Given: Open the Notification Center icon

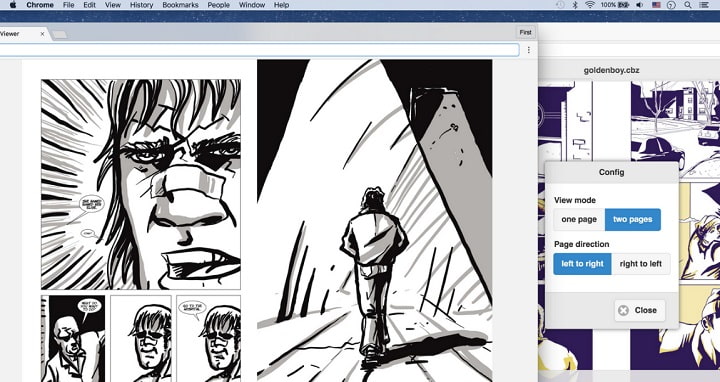Looking at the screenshot, I should (704, 5).
